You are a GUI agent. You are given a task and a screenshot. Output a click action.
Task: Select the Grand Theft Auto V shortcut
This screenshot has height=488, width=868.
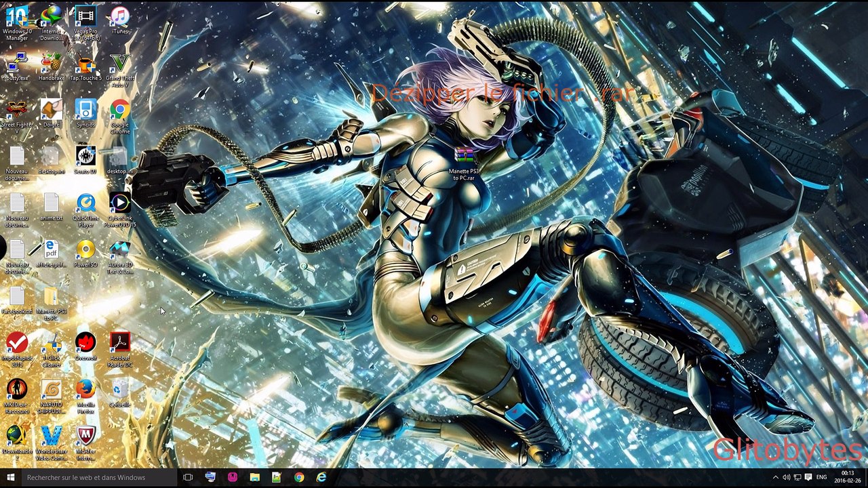tap(120, 70)
